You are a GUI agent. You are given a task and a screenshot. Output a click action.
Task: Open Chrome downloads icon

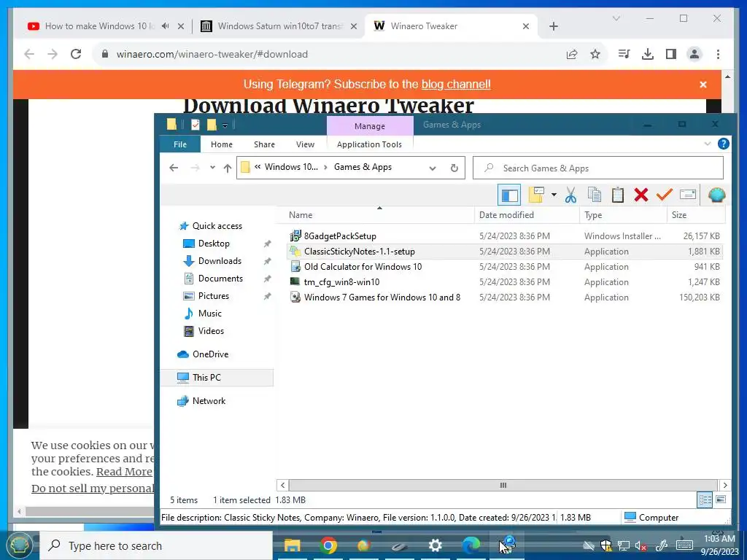click(648, 54)
